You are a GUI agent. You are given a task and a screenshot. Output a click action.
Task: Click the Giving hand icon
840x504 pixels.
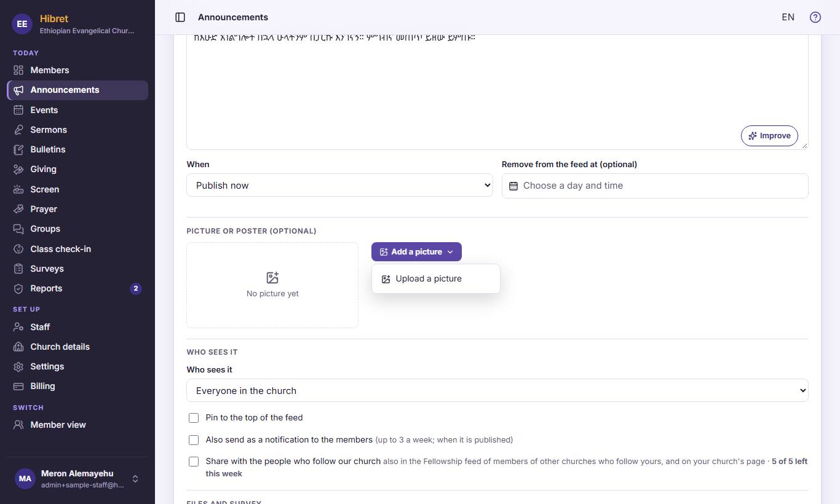click(x=18, y=169)
